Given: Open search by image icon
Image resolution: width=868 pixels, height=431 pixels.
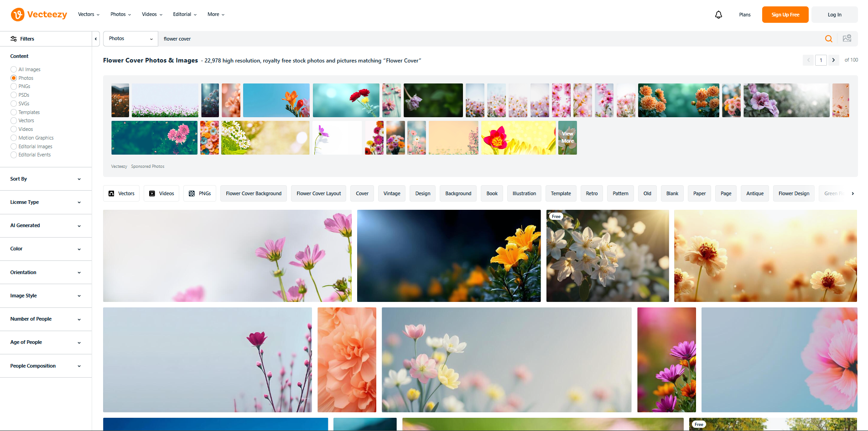Looking at the screenshot, I should click(x=847, y=39).
